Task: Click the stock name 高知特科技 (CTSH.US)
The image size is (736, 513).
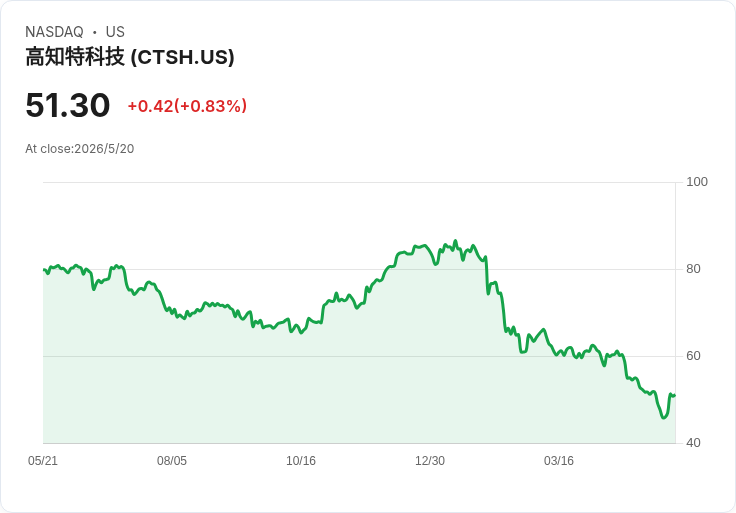Action: (x=130, y=57)
